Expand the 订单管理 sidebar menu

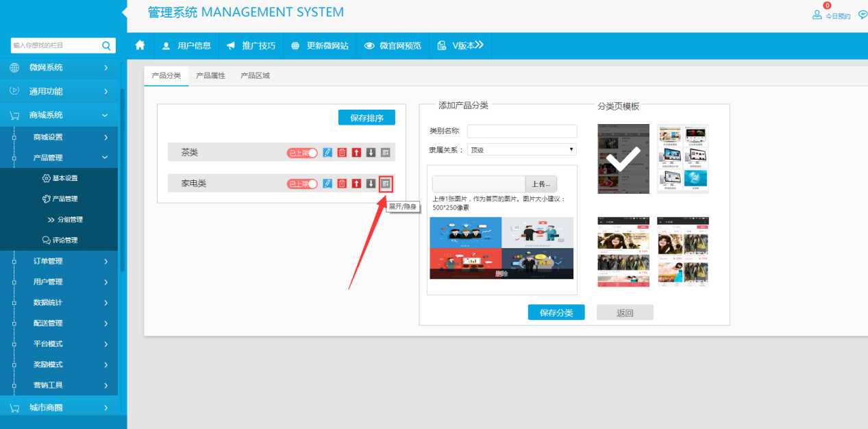(x=59, y=261)
